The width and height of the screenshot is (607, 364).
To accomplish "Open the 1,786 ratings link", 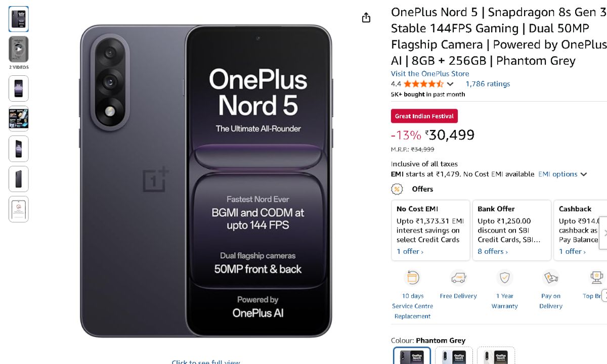I will [x=488, y=84].
